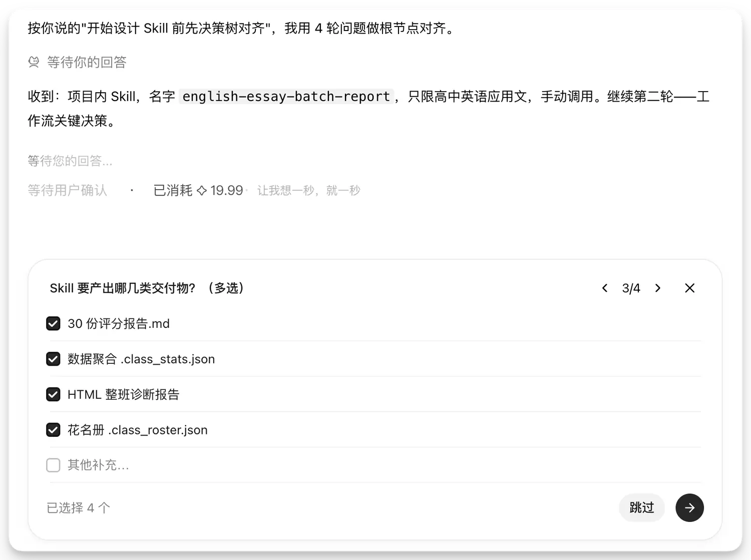The width and height of the screenshot is (751, 560).
Task: Click the 等待用户确认 status text
Action: [x=68, y=191]
